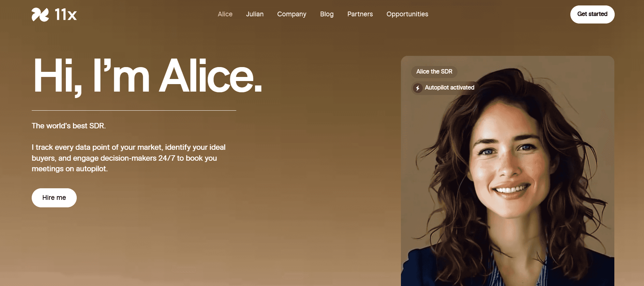This screenshot has height=286, width=644.
Task: Open the Blog link
Action: tap(327, 14)
